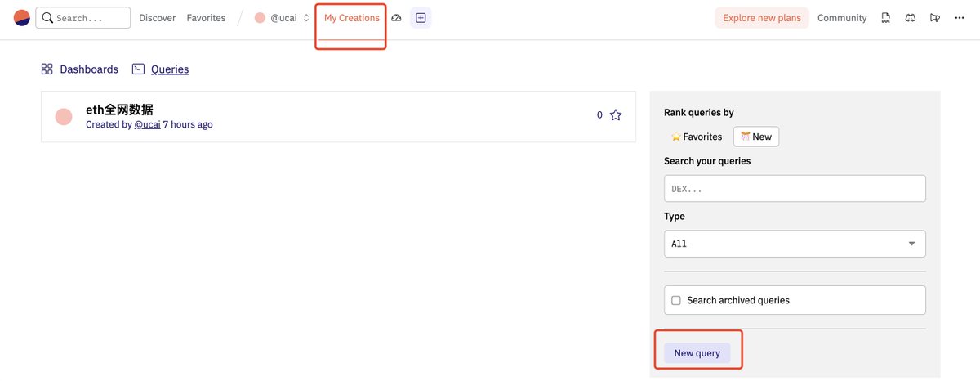Click the Search your queries input
The width and height of the screenshot is (980, 381).
795,188
